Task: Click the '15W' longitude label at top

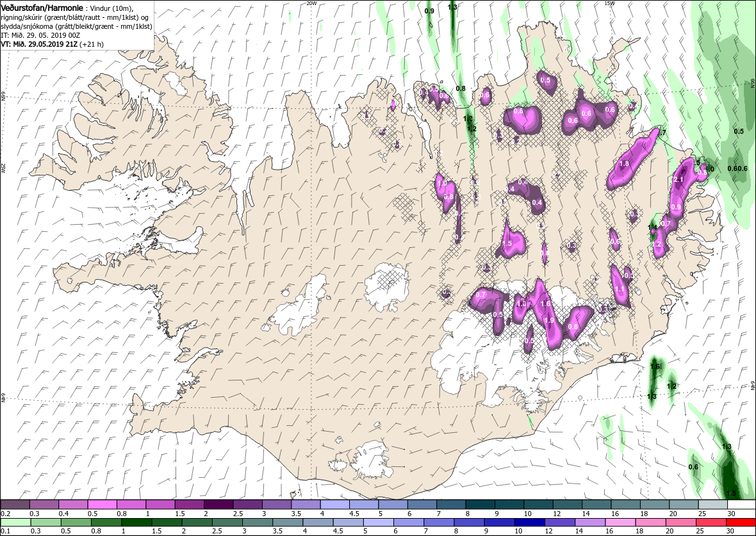Action: point(609,3)
